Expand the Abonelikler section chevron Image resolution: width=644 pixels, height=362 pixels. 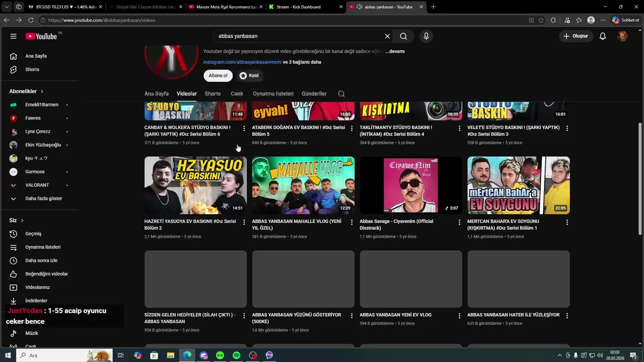[42, 92]
